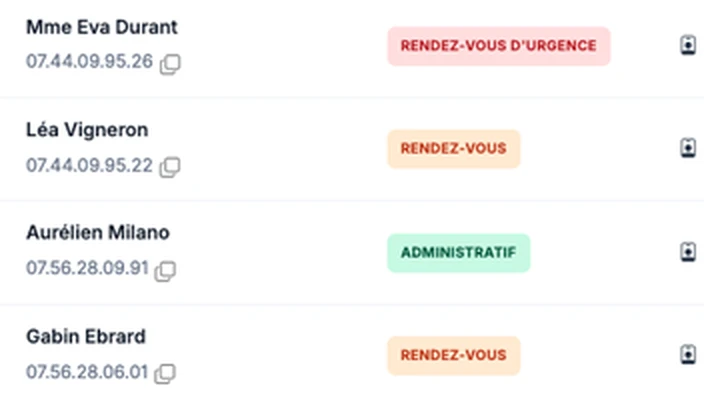Click phone number 07.44.09.95.26
Image resolution: width=704 pixels, height=396 pixels.
coord(89,62)
